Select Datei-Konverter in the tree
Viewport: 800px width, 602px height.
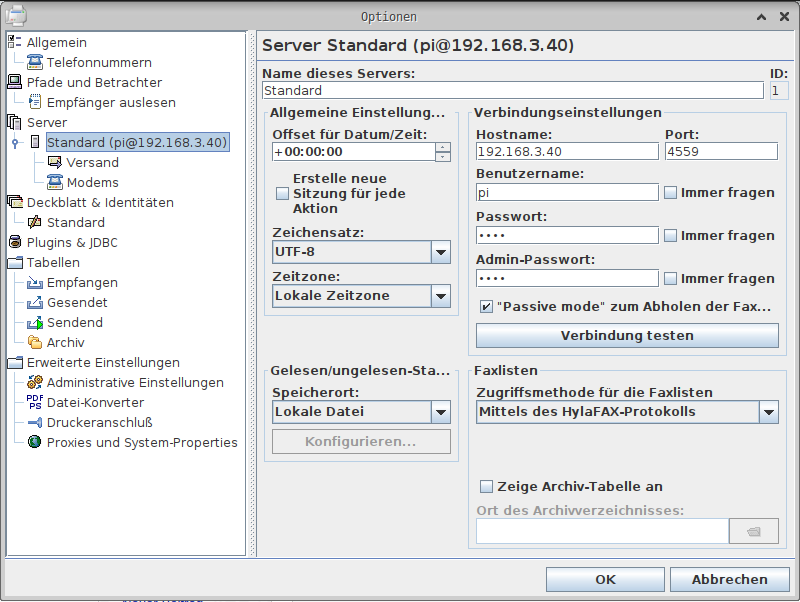[x=95, y=402]
